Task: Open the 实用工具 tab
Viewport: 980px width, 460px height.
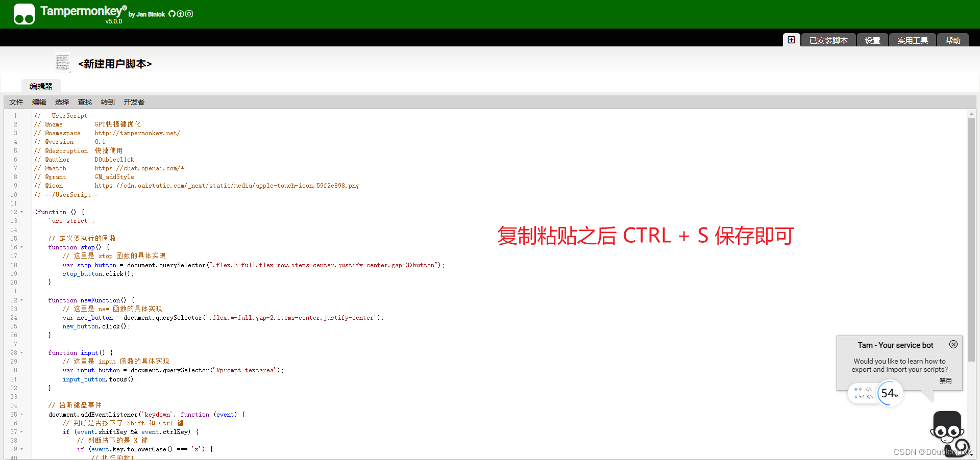Action: pos(913,40)
